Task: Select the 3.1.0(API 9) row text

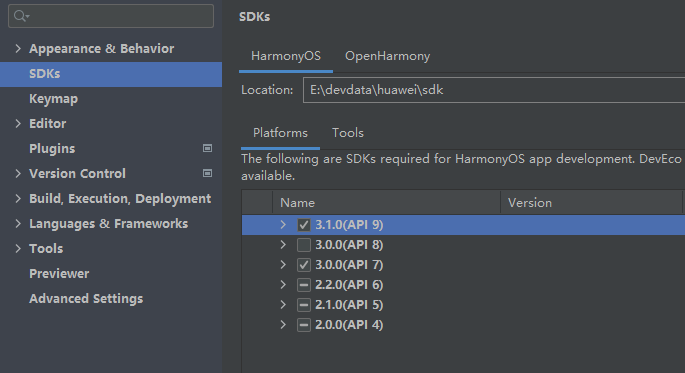Action: point(349,225)
